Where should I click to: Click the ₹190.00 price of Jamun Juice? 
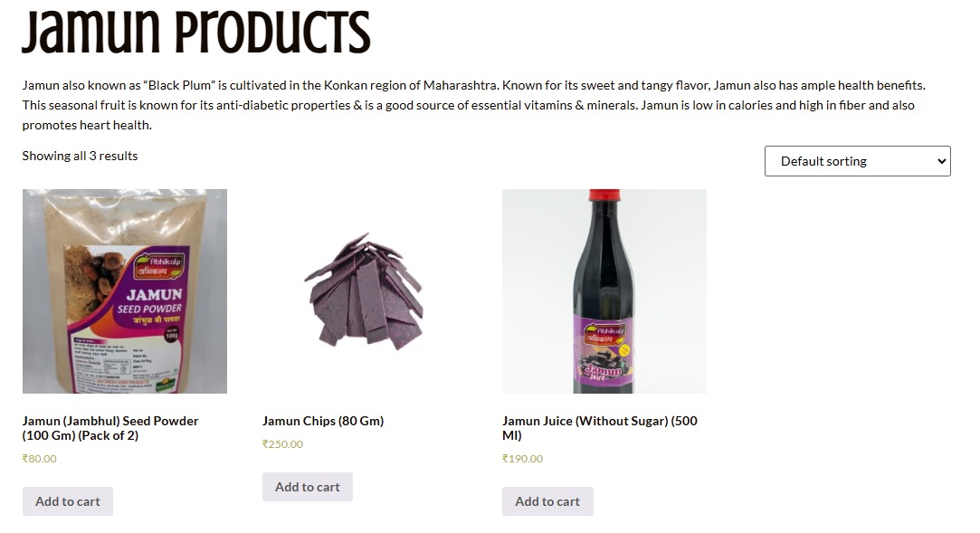click(522, 459)
